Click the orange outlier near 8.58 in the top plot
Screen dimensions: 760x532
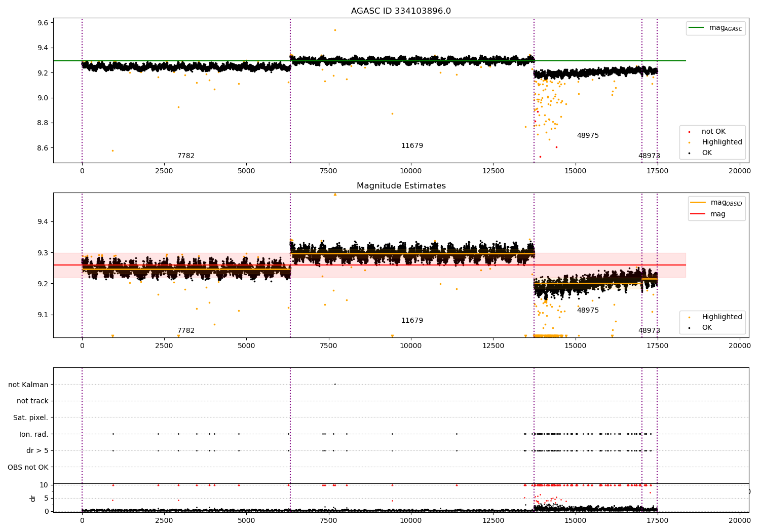(112, 150)
